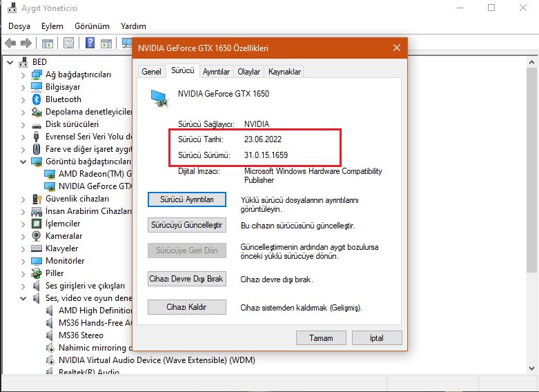Switch to the Ayrıntılar tab
The image size is (539, 392).
pyautogui.click(x=216, y=72)
